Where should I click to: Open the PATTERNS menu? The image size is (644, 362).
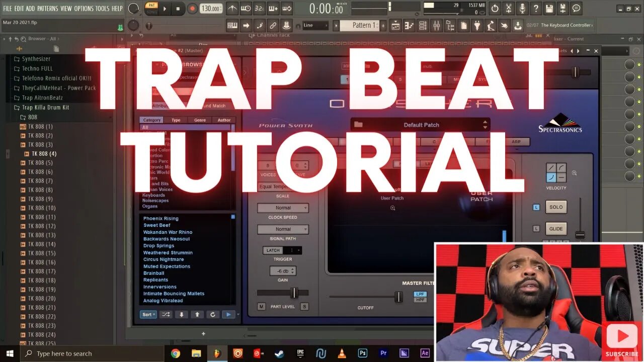48,9
